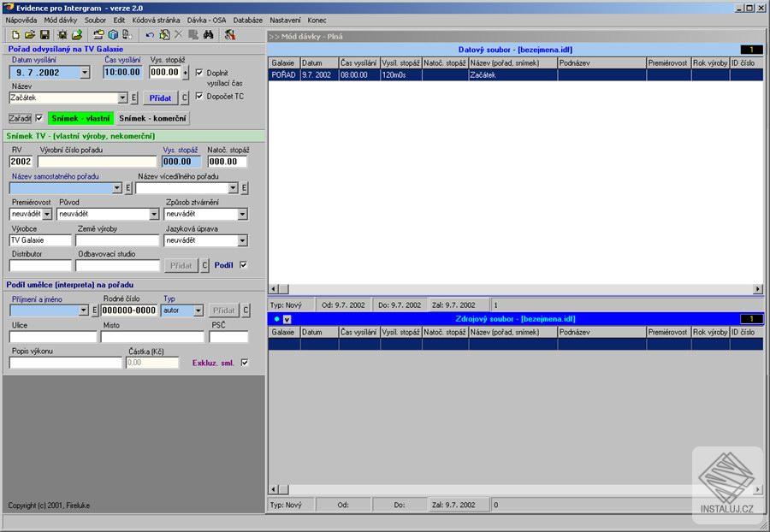Toggle the Exkluz. sml. checkbox

pyautogui.click(x=245, y=363)
